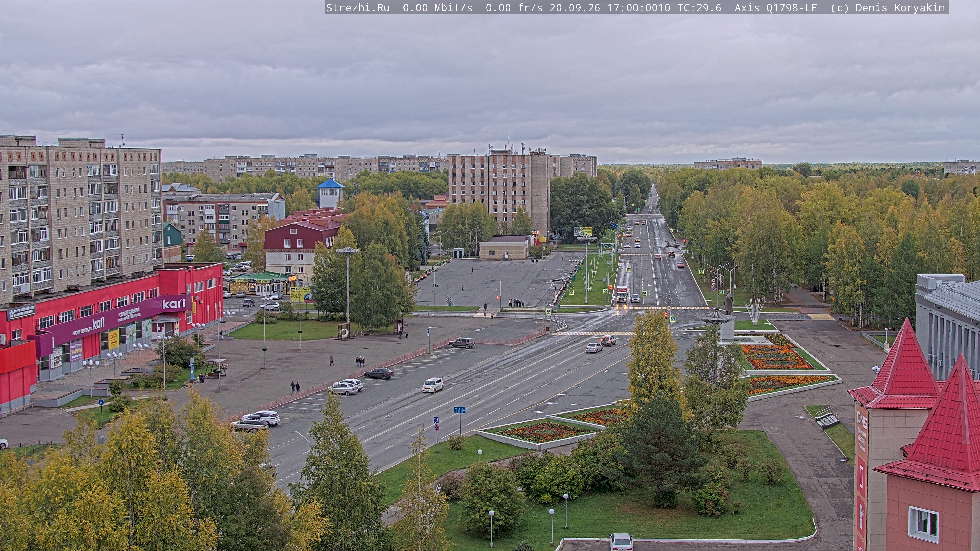Image resolution: width=980 pixels, height=551 pixels.
Task: Click the Strezhi.Ru text in the overlay
Action: (358, 8)
